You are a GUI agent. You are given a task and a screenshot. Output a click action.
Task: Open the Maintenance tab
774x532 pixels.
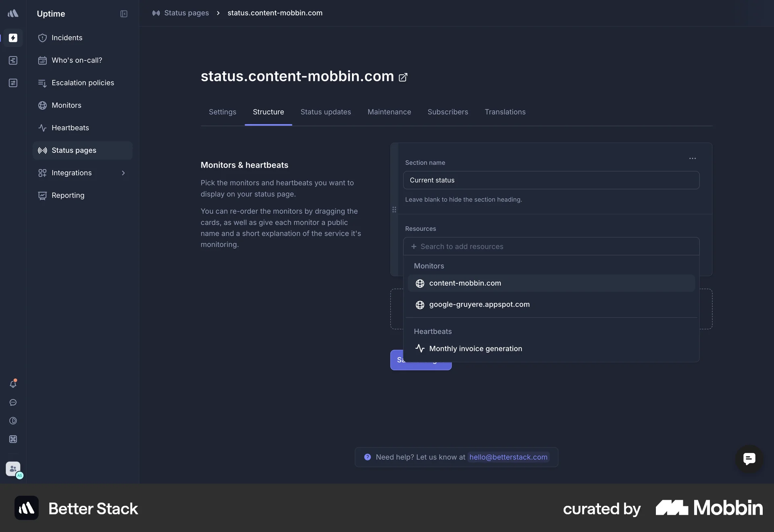click(389, 112)
